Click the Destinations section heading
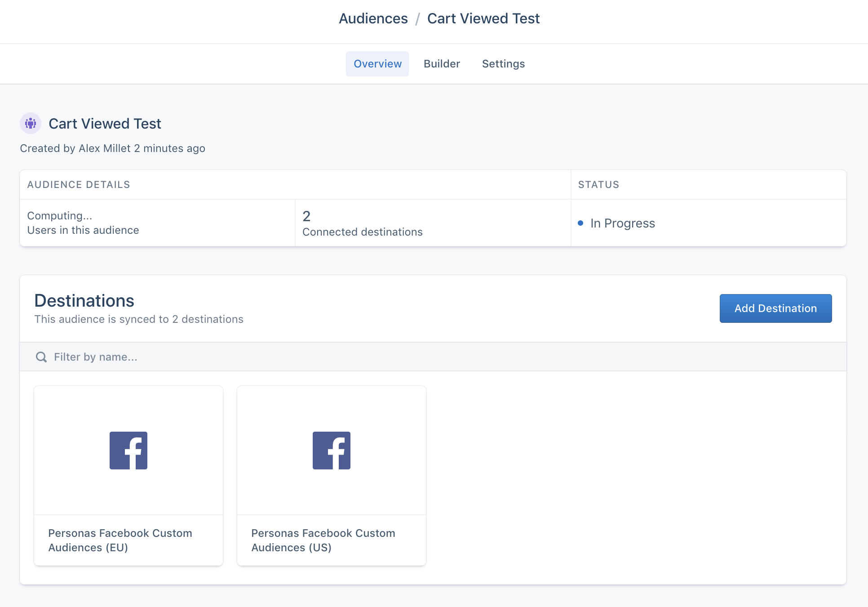868x607 pixels. [84, 300]
